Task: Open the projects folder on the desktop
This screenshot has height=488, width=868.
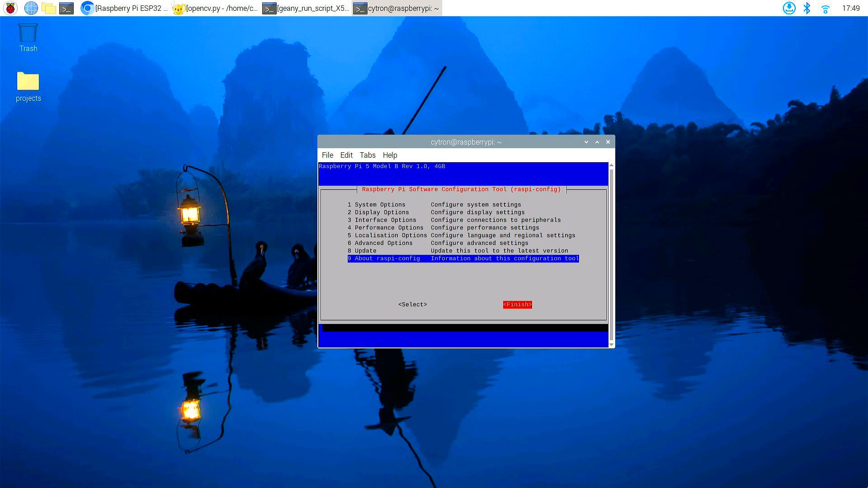Action: [28, 84]
